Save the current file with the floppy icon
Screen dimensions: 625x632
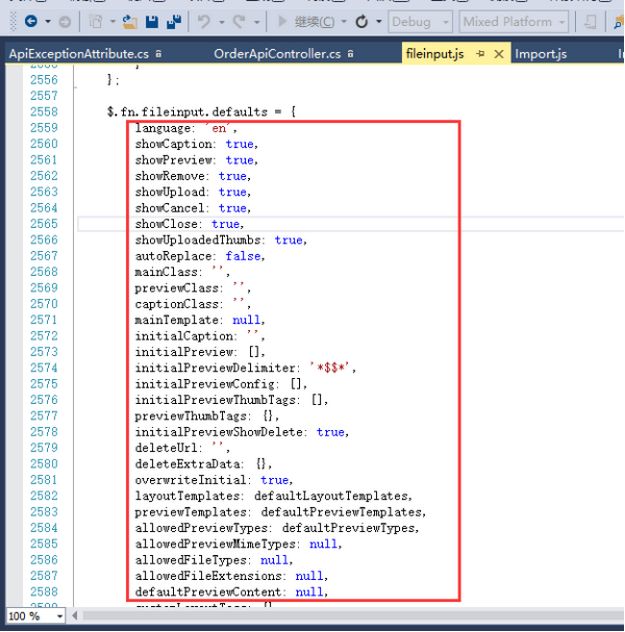point(152,22)
